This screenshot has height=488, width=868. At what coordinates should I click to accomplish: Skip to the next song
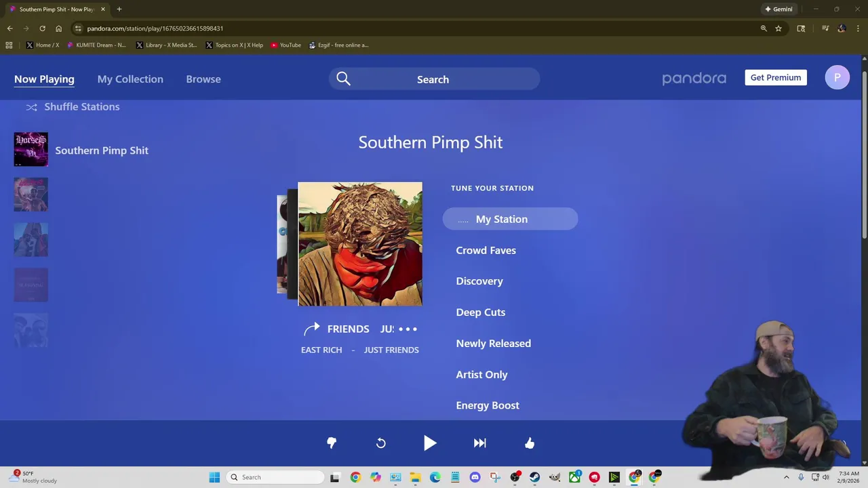click(x=480, y=443)
